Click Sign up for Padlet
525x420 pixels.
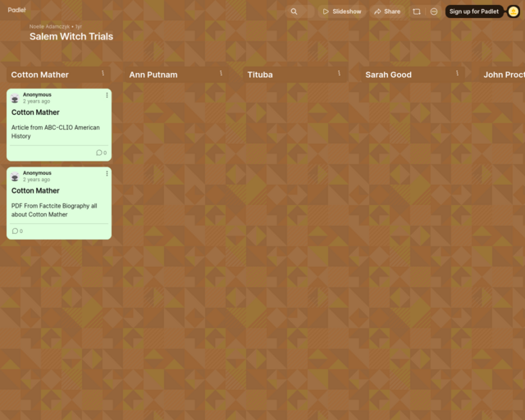pyautogui.click(x=474, y=11)
